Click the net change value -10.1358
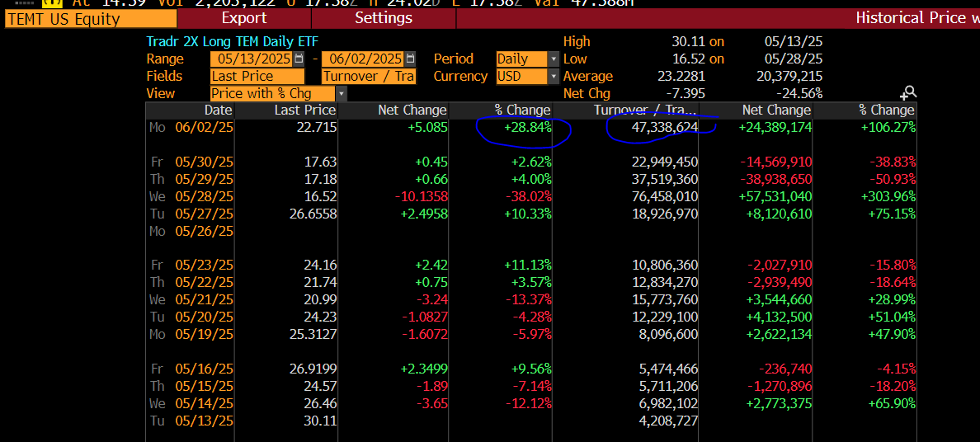This screenshot has height=442, width=980. [x=422, y=196]
